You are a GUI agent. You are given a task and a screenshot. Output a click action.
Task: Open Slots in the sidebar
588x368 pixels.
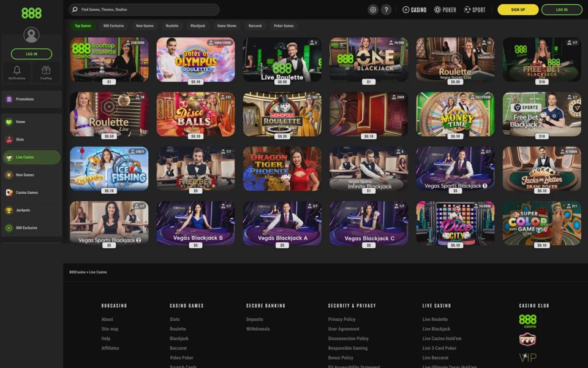pos(31,139)
